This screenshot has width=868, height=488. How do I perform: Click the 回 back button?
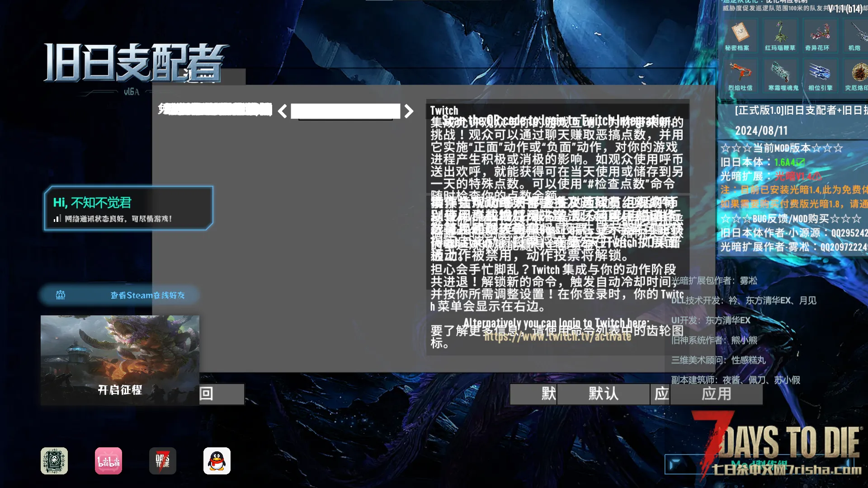click(222, 394)
